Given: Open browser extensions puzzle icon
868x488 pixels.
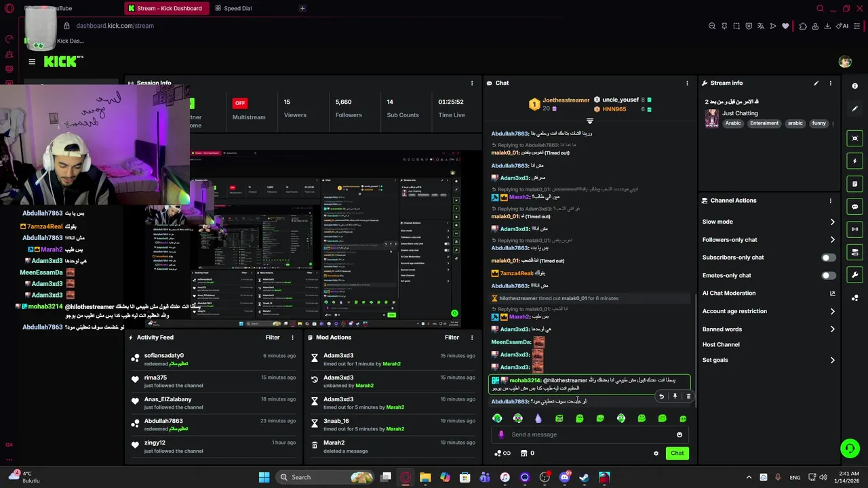Looking at the screenshot, I should [803, 26].
